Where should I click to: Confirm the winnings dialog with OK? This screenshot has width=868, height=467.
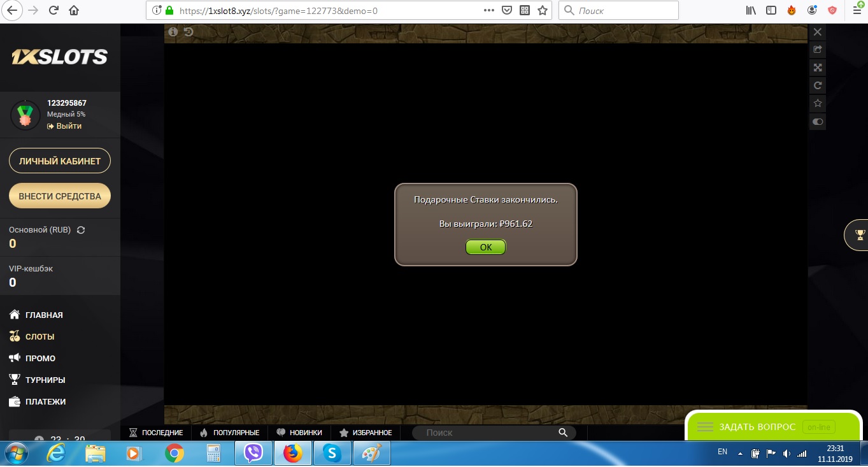click(485, 247)
